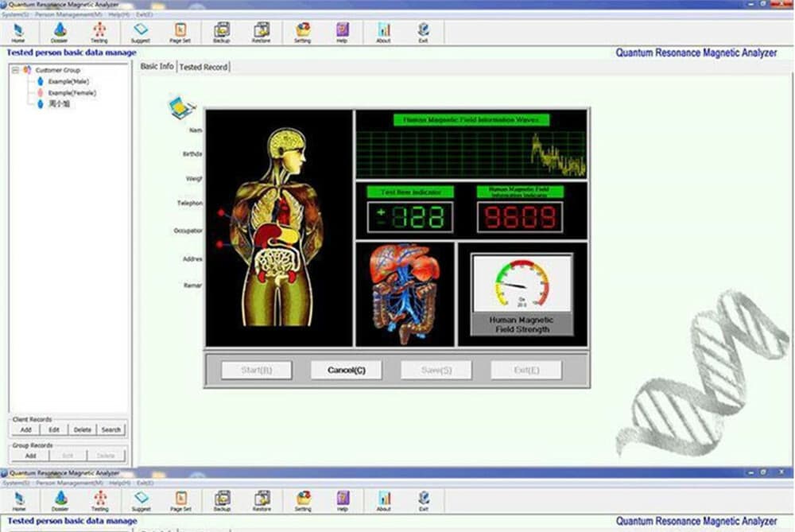Viewport: 795px width, 532px height.
Task: Click the Start(B) button in the test dialog
Action: click(257, 370)
